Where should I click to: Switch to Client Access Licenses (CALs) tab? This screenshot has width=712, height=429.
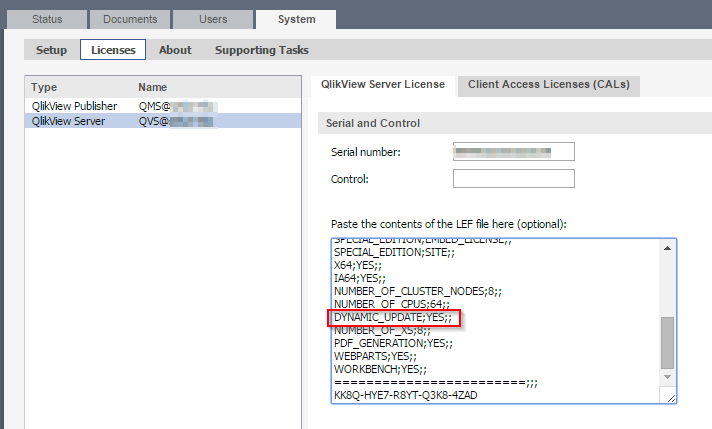point(549,84)
